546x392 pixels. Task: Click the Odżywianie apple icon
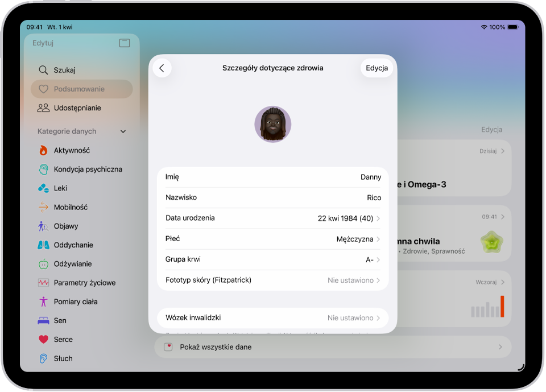click(43, 264)
